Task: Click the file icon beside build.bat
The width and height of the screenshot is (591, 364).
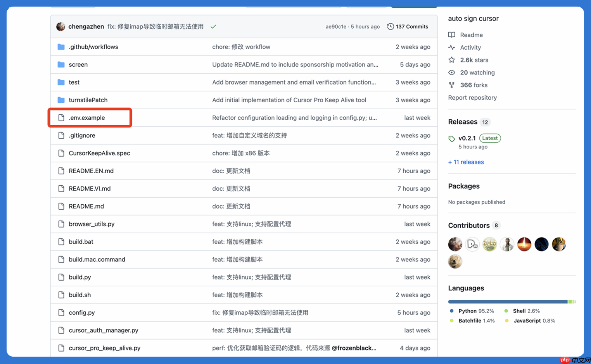Action: tap(61, 242)
